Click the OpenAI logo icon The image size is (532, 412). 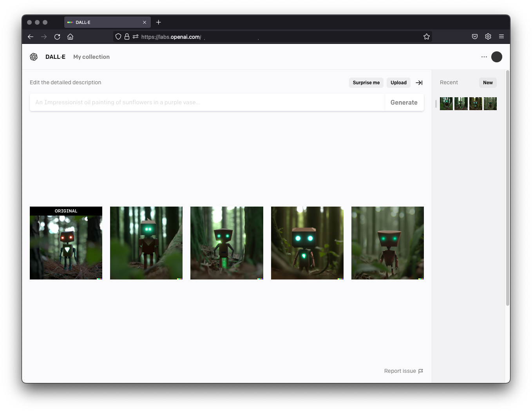tap(34, 57)
